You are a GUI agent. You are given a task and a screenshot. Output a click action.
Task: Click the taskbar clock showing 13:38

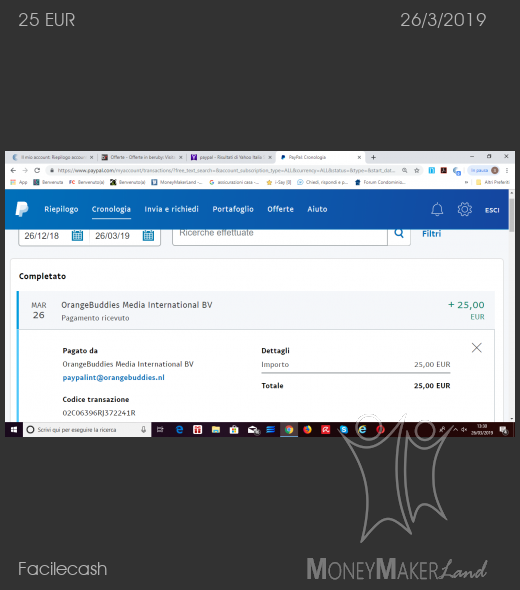tap(482, 430)
